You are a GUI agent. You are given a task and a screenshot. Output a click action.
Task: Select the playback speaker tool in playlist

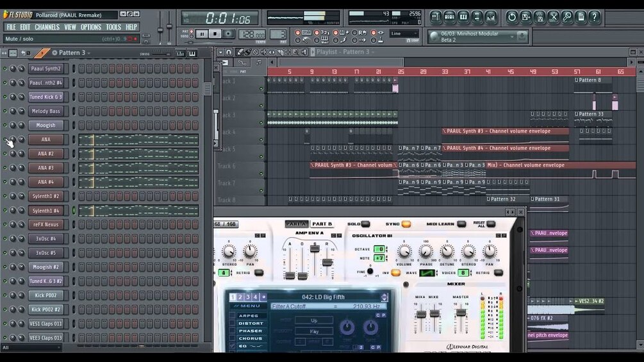pyautogui.click(x=304, y=52)
